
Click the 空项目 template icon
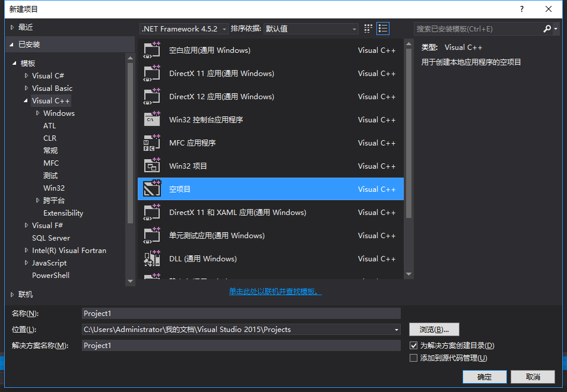pos(152,189)
